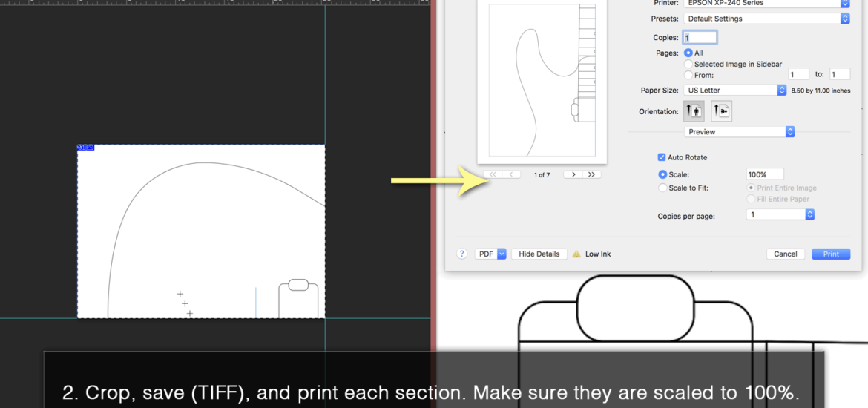Jump to first page in preview
868x408 pixels.
[x=493, y=174]
